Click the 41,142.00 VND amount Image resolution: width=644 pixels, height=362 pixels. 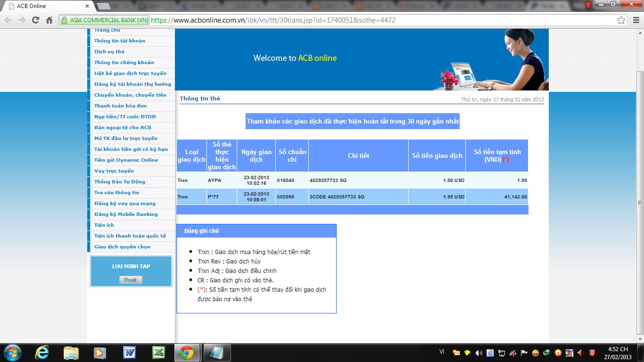click(x=516, y=197)
